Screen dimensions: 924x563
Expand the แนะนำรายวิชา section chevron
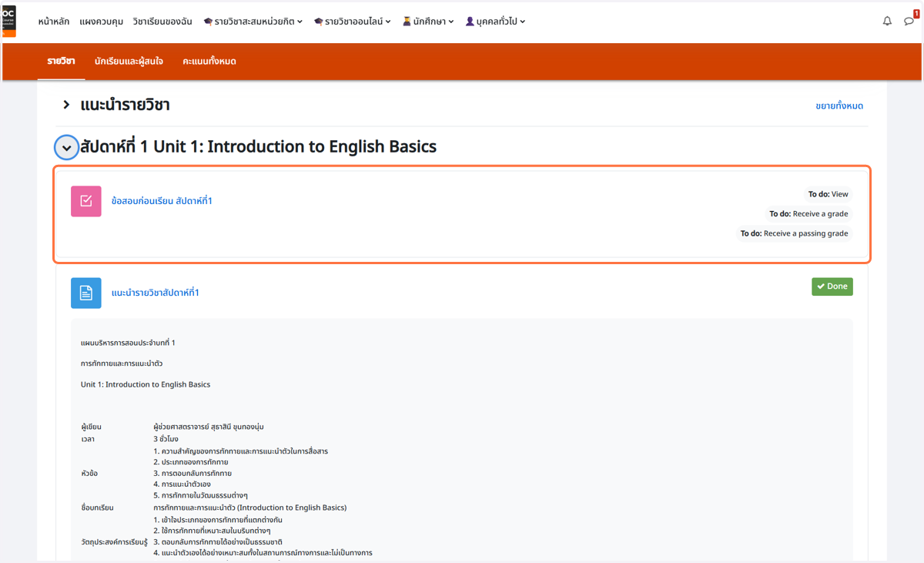(66, 105)
